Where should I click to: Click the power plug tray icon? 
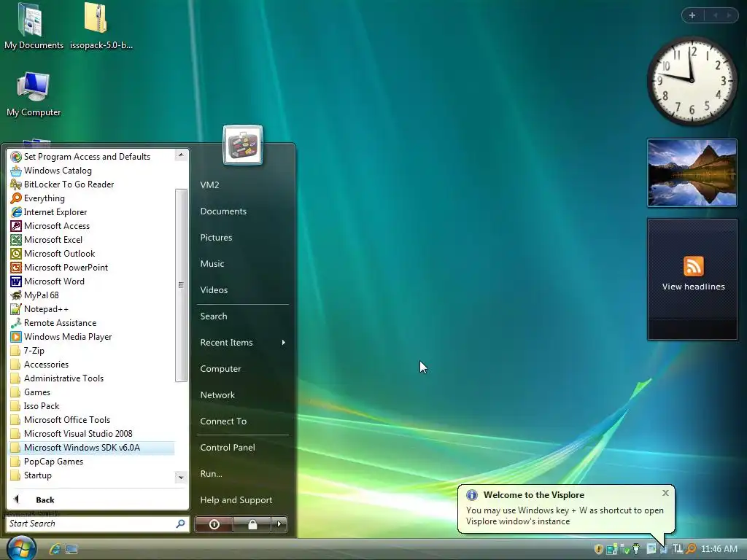click(636, 549)
